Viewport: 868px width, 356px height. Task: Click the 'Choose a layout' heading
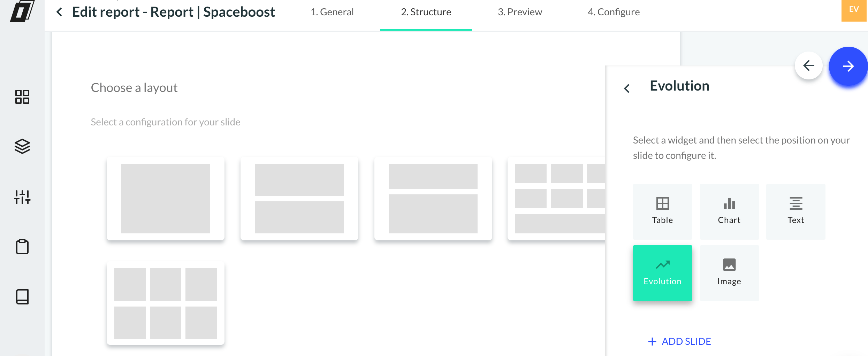pos(134,88)
